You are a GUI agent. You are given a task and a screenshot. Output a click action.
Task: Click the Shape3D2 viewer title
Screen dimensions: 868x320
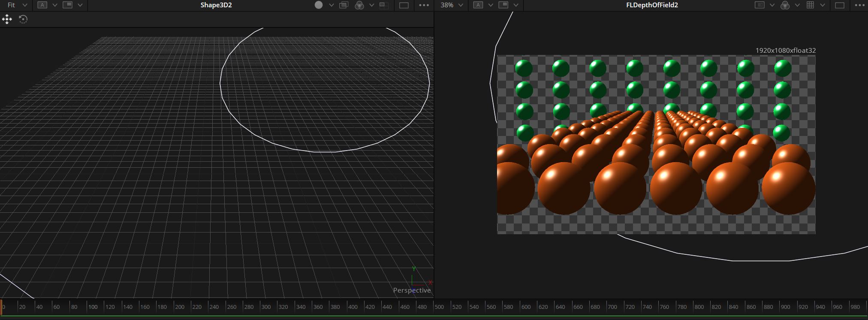(216, 5)
